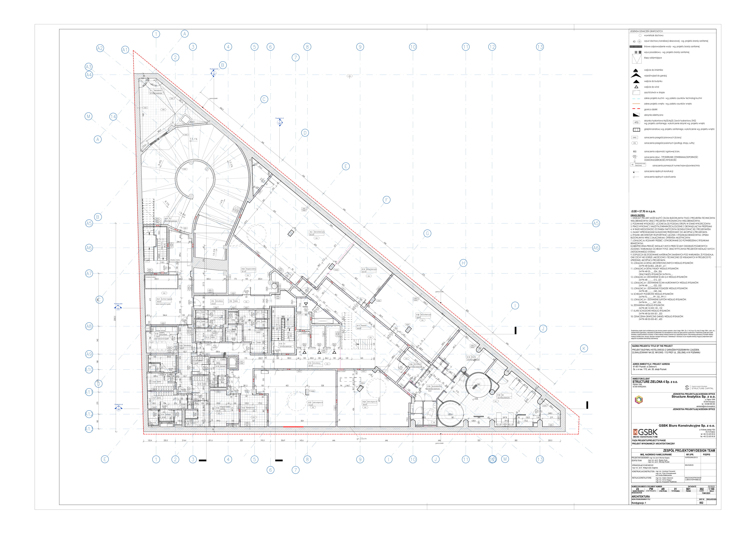This screenshot has height=534, width=756.
Task: Click grid axis bubble A2
Action: [100, 48]
